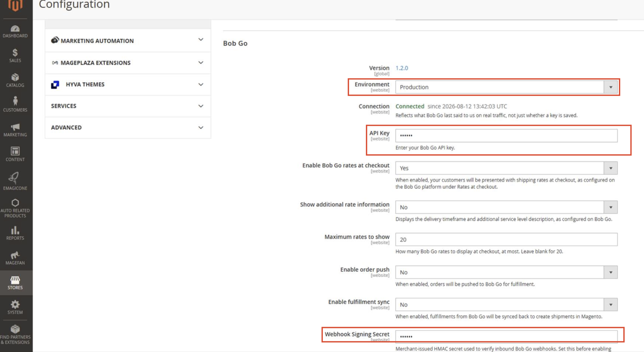Open the Enable fulfillment sync dropdown
Screen dimensions: 644x352
point(506,304)
